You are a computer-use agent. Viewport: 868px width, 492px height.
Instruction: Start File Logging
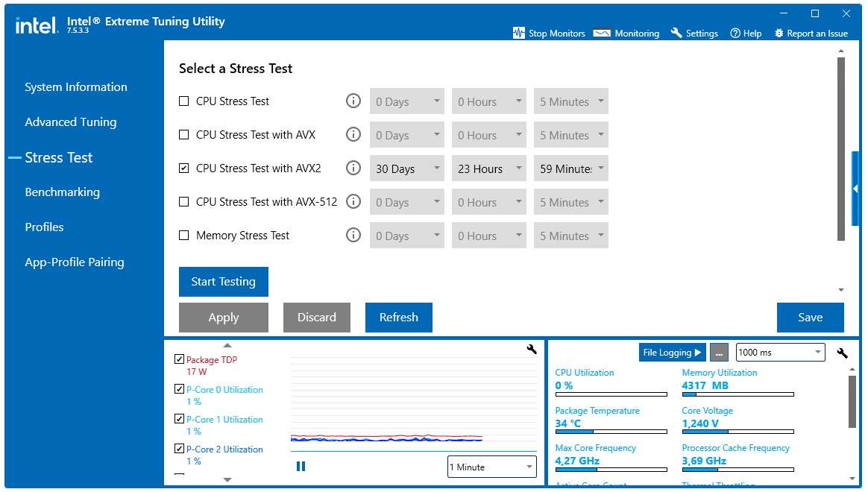tap(672, 353)
